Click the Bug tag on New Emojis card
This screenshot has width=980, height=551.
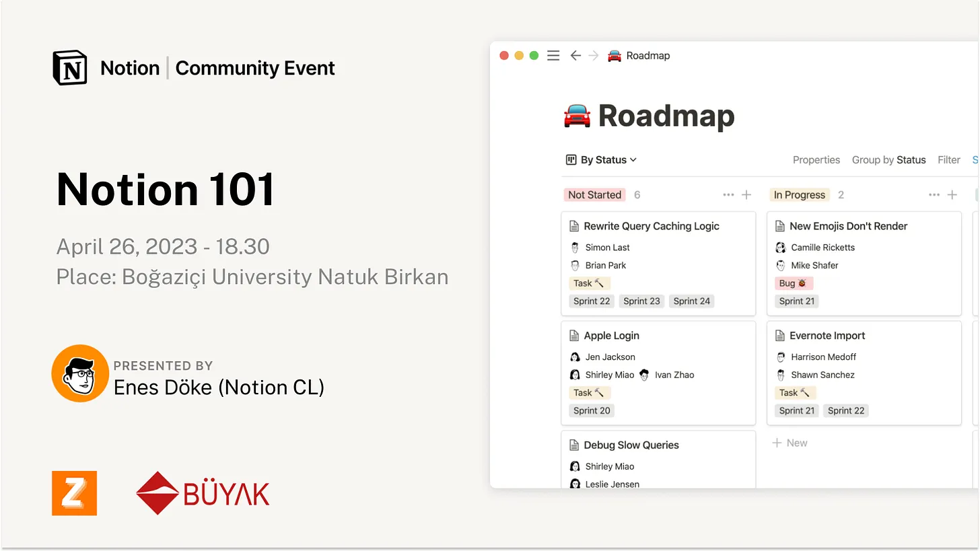pyautogui.click(x=794, y=283)
